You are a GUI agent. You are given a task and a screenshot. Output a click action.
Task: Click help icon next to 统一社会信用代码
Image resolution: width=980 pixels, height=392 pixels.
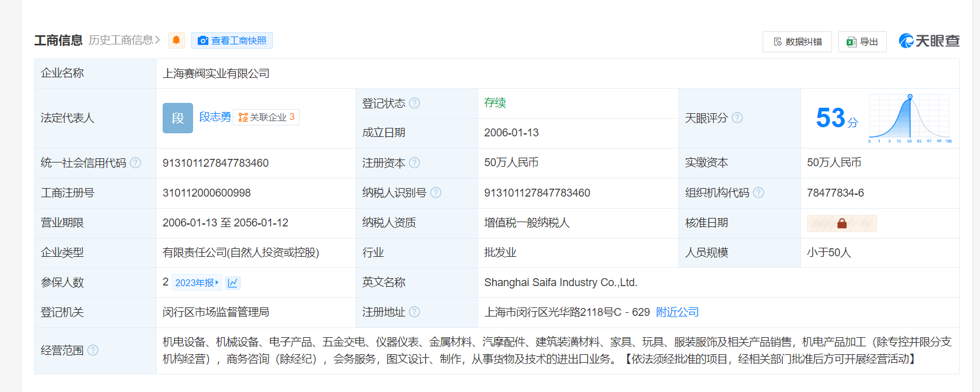tap(135, 163)
